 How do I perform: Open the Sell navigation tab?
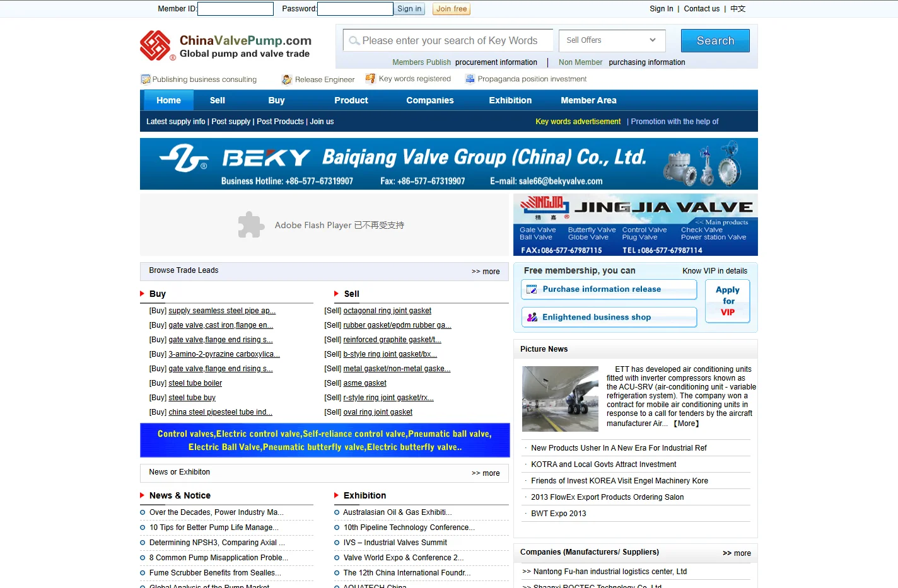pyautogui.click(x=218, y=100)
